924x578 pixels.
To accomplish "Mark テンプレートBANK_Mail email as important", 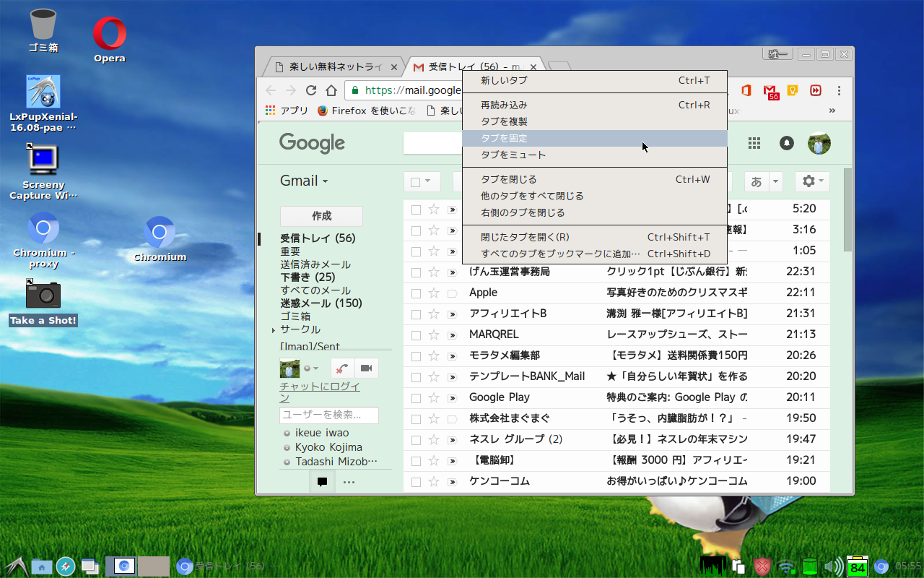I will coord(453,377).
